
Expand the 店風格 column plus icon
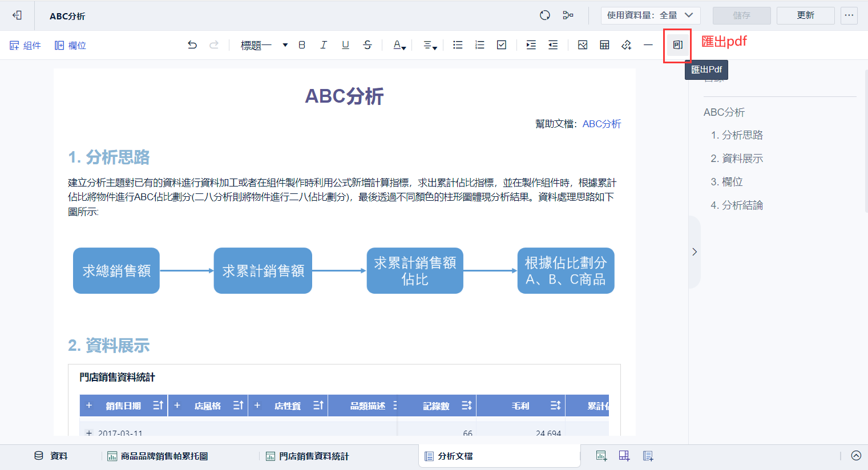click(x=177, y=406)
